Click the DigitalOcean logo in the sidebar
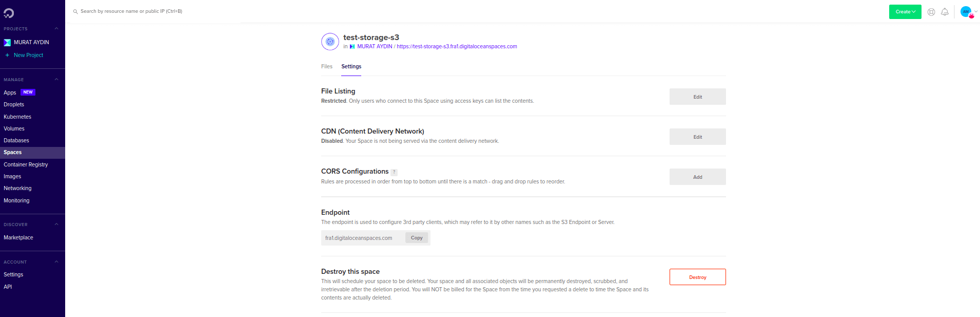 9,13
